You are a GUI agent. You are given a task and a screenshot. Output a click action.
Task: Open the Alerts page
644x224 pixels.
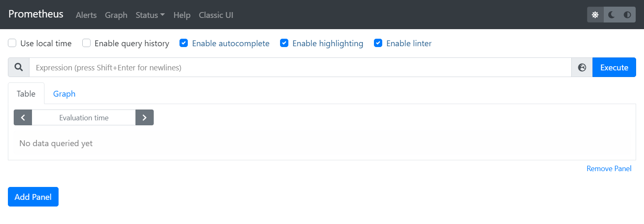(x=86, y=15)
